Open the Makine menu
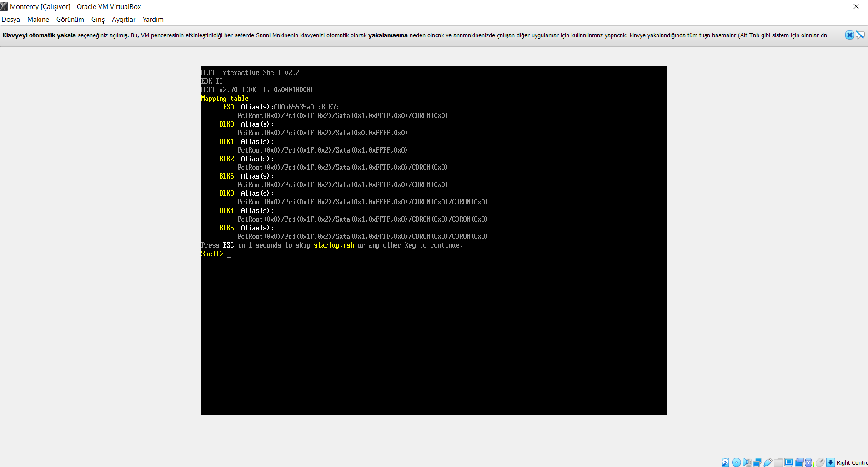This screenshot has width=868, height=467. click(38, 20)
